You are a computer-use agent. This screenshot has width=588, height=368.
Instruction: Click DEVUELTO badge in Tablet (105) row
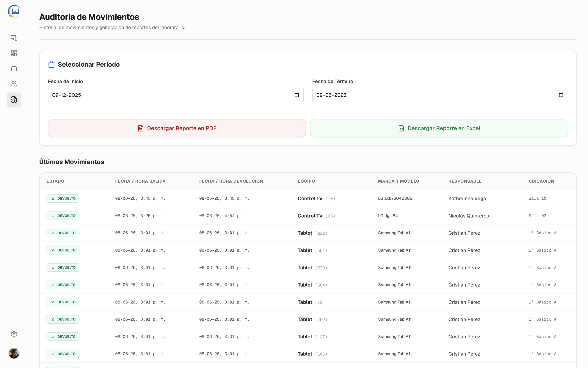[63, 354]
